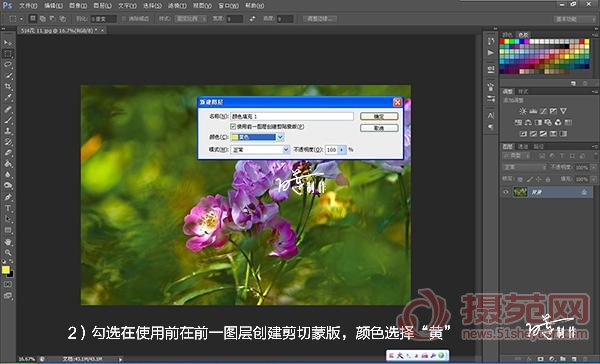Add a Brightness/Contrast adjustment

coord(523,111)
